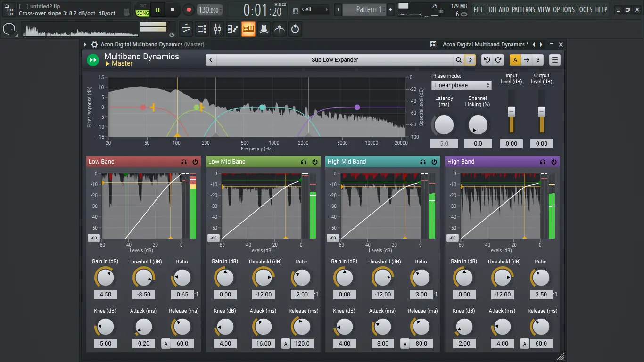
Task: Click the preset search magnifier icon
Action: (x=459, y=60)
